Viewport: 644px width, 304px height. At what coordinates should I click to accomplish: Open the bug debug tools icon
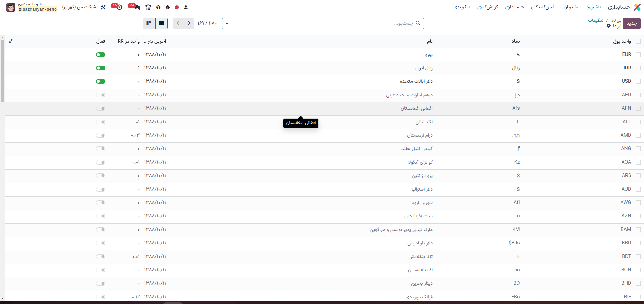tap(168, 7)
